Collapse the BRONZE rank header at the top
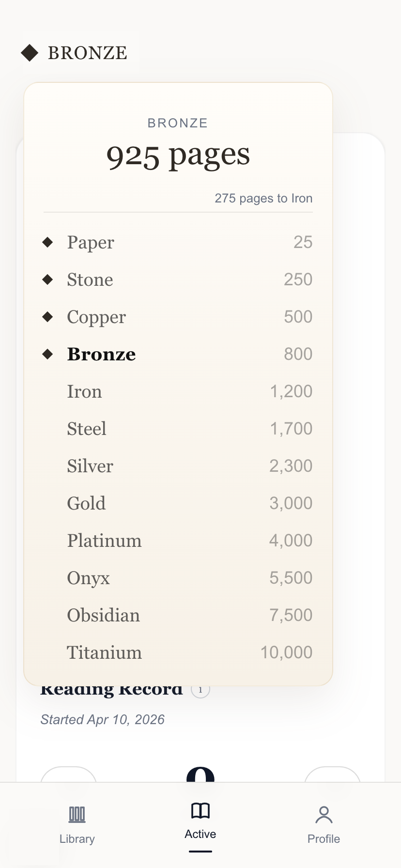401x868 pixels. (88, 53)
